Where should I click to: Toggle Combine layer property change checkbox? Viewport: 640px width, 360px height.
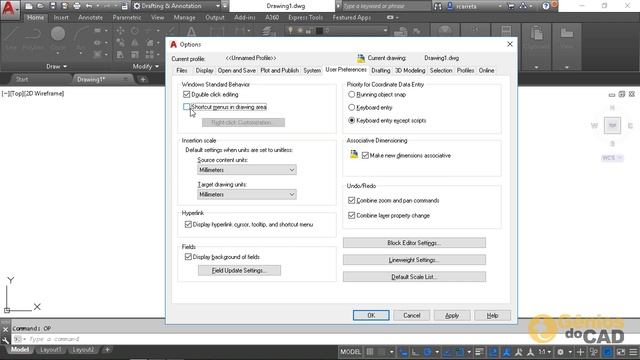351,215
